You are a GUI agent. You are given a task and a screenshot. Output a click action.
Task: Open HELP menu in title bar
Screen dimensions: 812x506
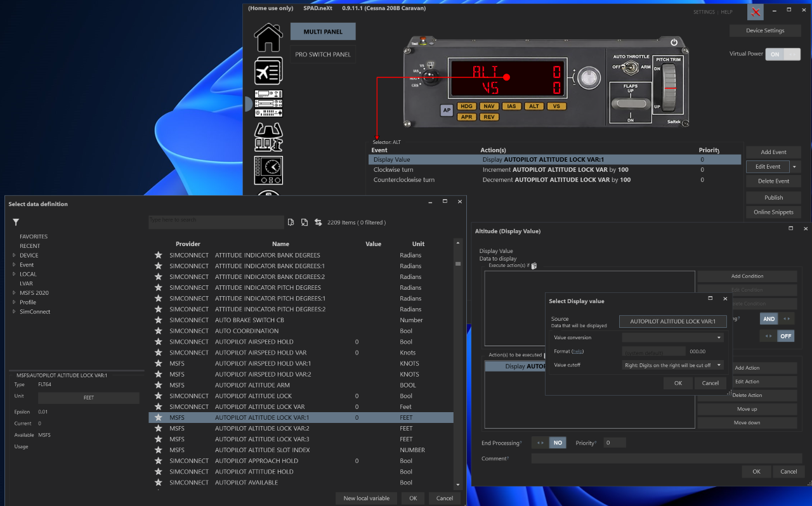726,12
